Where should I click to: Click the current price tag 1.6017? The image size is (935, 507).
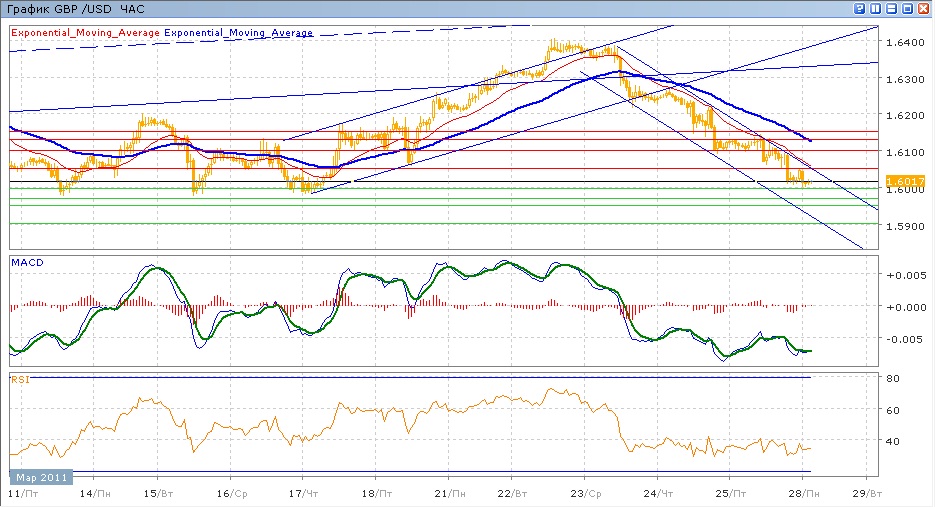coord(898,180)
